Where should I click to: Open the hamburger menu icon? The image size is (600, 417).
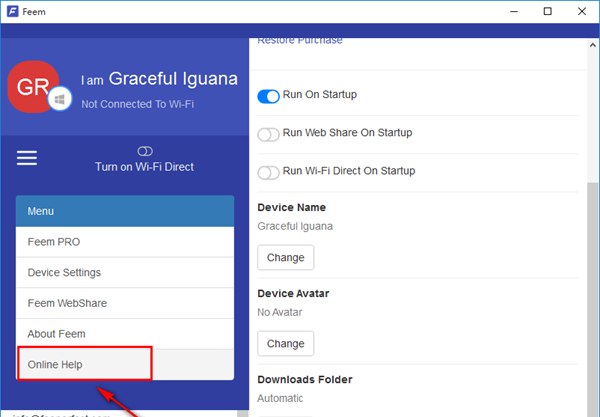(x=27, y=158)
